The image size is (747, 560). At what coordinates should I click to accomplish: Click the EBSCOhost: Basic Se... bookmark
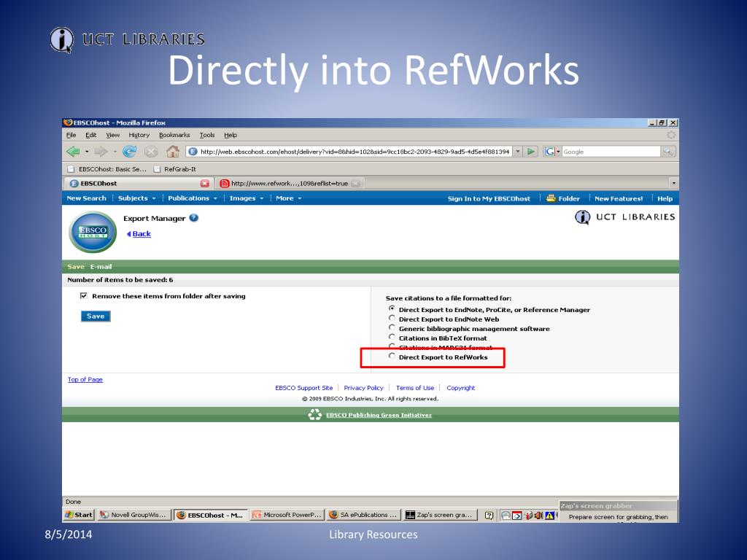coord(107,169)
